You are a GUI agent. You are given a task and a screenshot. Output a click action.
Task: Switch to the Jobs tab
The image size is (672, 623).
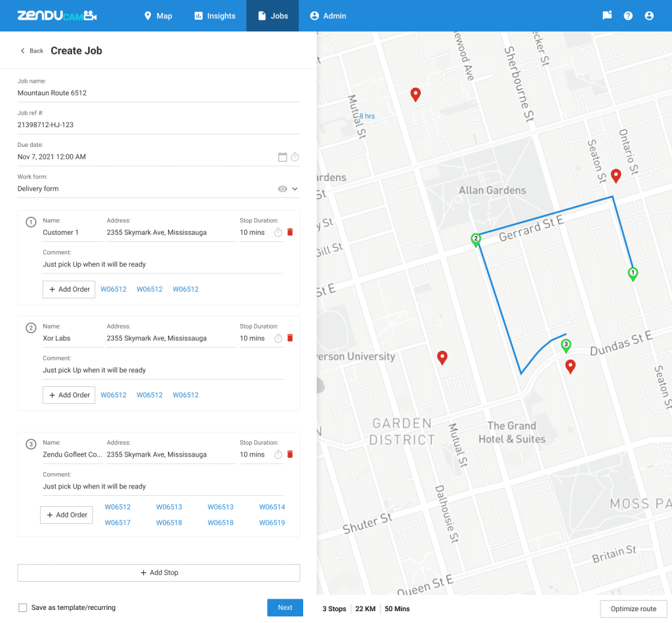[x=272, y=16]
